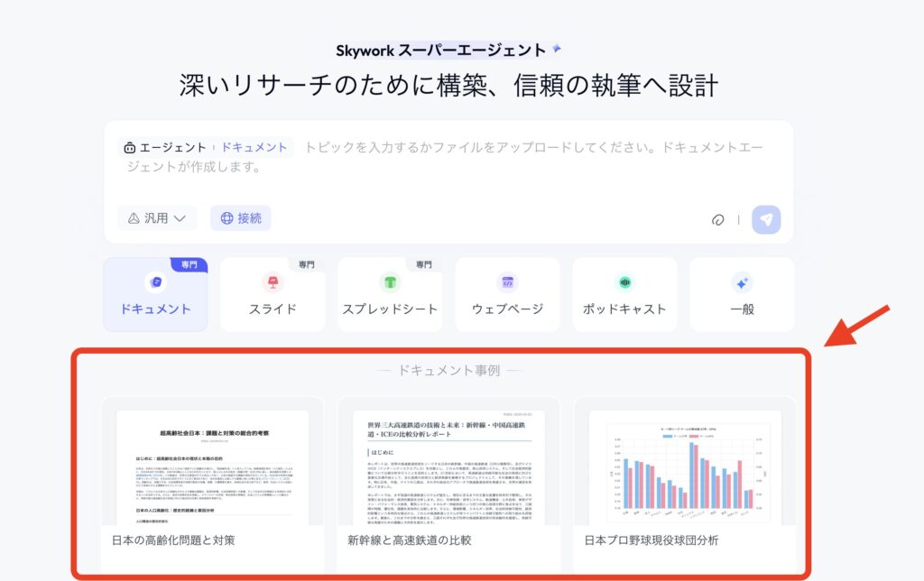Select the 一般 tab card
Image resolution: width=924 pixels, height=581 pixels.
tap(742, 294)
